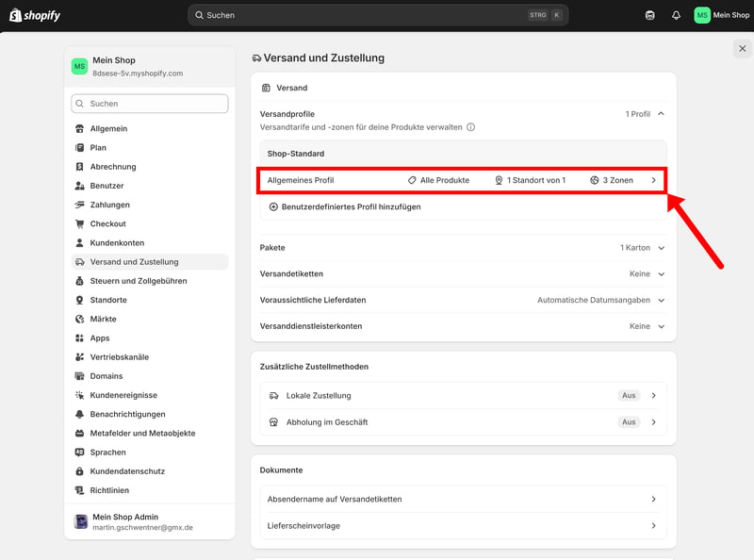Image resolution: width=754 pixels, height=560 pixels.
Task: Click info icon next to Versandtarife description
Action: point(471,127)
